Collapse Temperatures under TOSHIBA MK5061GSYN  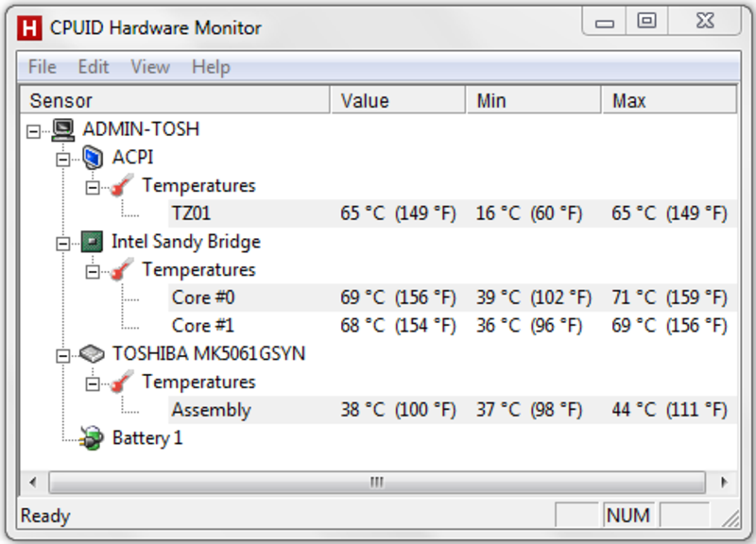[x=93, y=384]
